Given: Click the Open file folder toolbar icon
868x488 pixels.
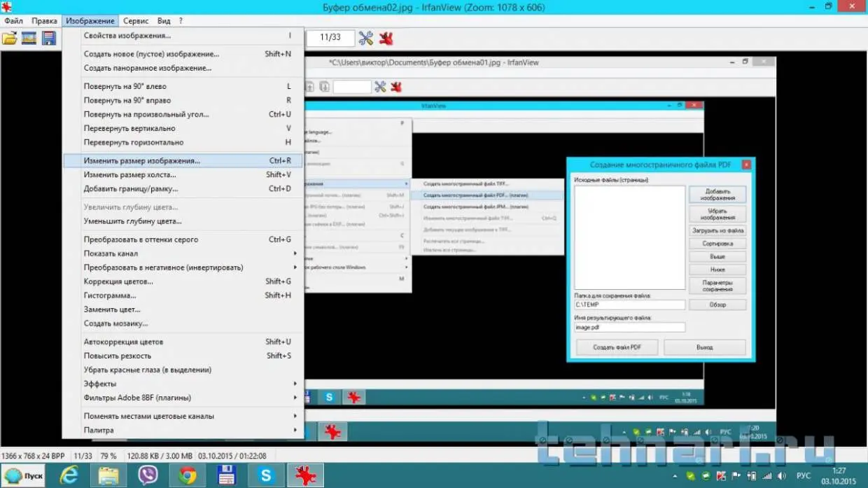Looking at the screenshot, I should 9,38.
